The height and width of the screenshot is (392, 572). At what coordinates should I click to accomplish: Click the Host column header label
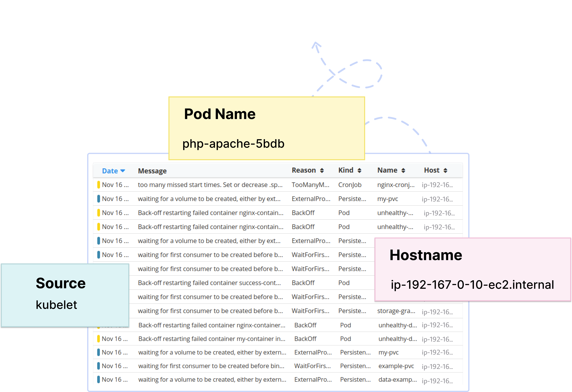432,170
